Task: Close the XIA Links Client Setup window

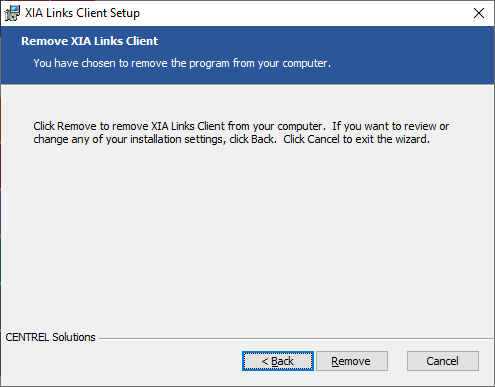Action: (479, 13)
